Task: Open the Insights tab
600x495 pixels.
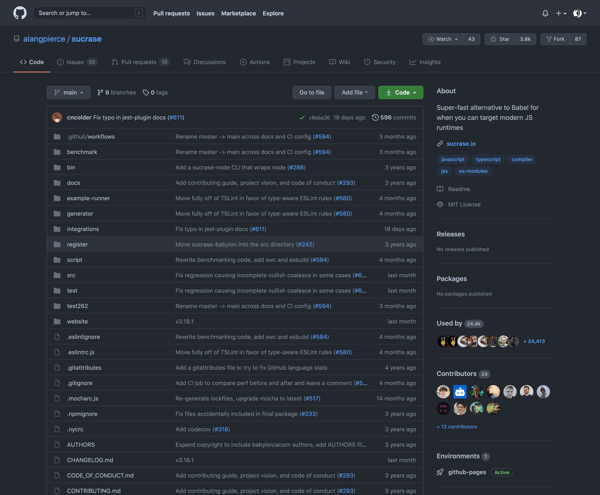Action: [x=425, y=62]
